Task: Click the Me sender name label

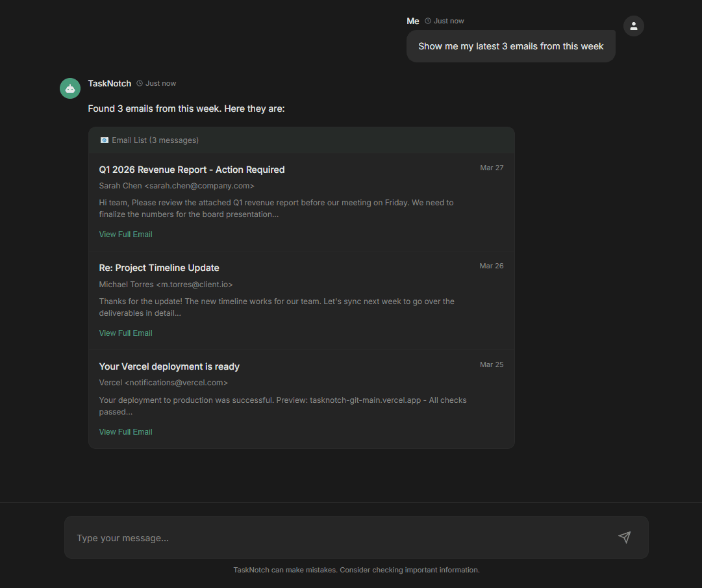Action: coord(413,21)
